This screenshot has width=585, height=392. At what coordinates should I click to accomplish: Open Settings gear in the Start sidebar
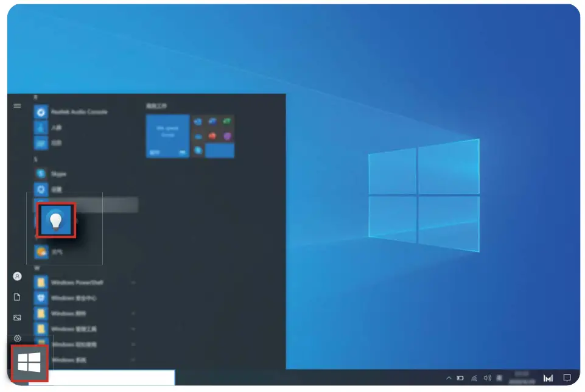coord(17,338)
